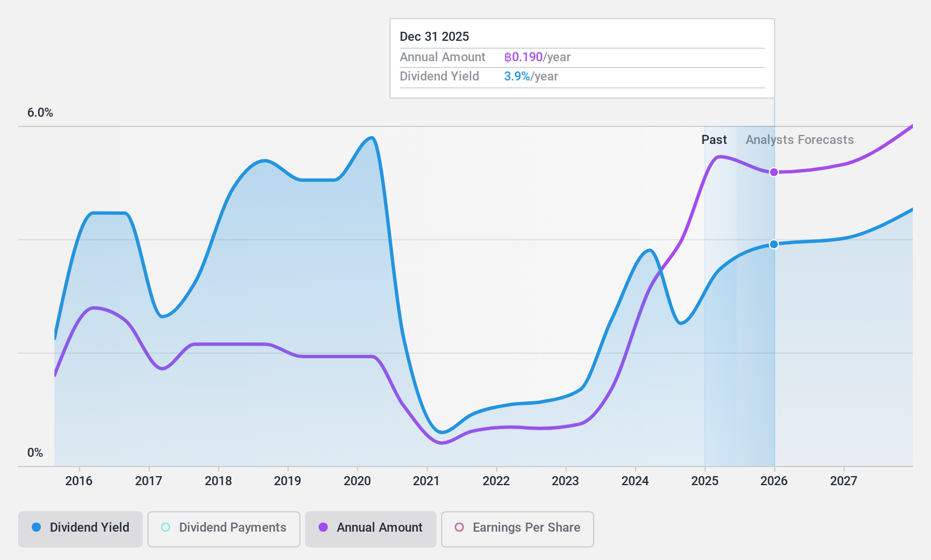Click the 2026 x-axis label
This screenshot has width=931, height=560.
click(x=774, y=481)
